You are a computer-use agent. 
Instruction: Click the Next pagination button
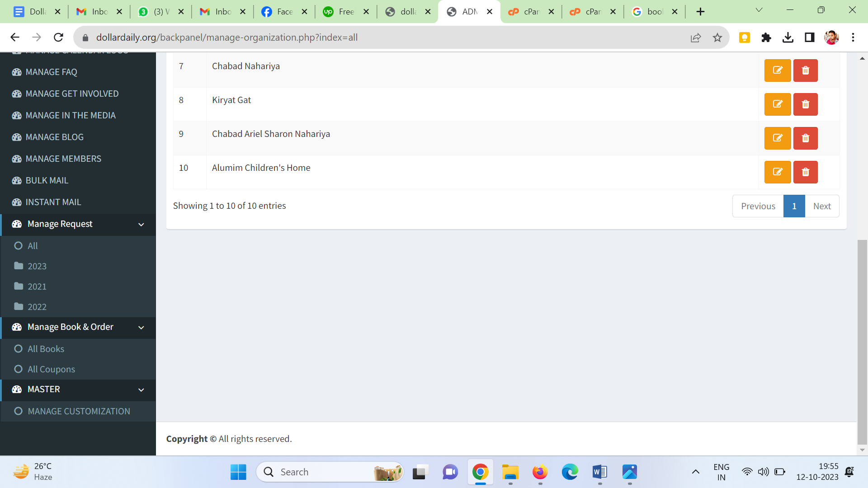tap(821, 206)
